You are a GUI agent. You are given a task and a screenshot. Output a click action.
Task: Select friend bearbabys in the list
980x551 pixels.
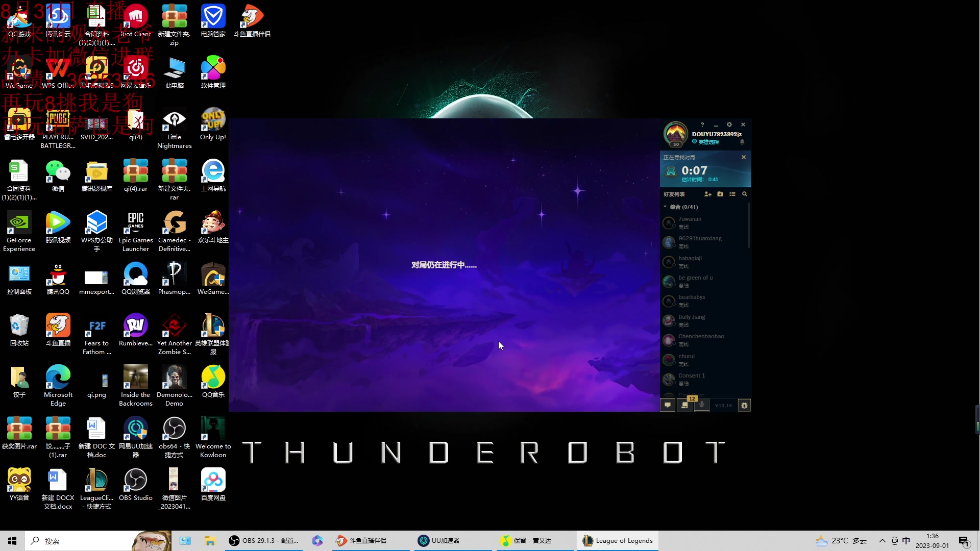point(704,301)
